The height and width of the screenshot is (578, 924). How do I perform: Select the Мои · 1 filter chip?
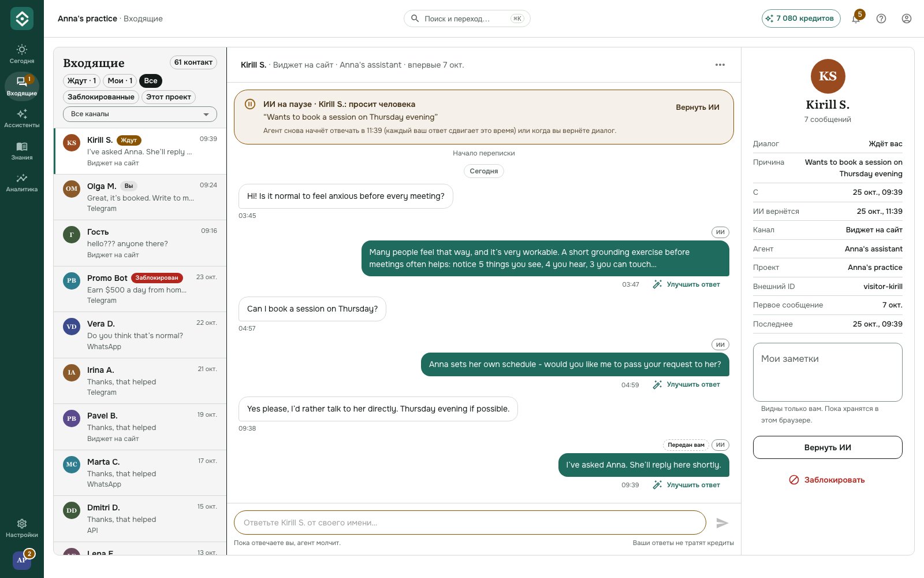tap(120, 81)
